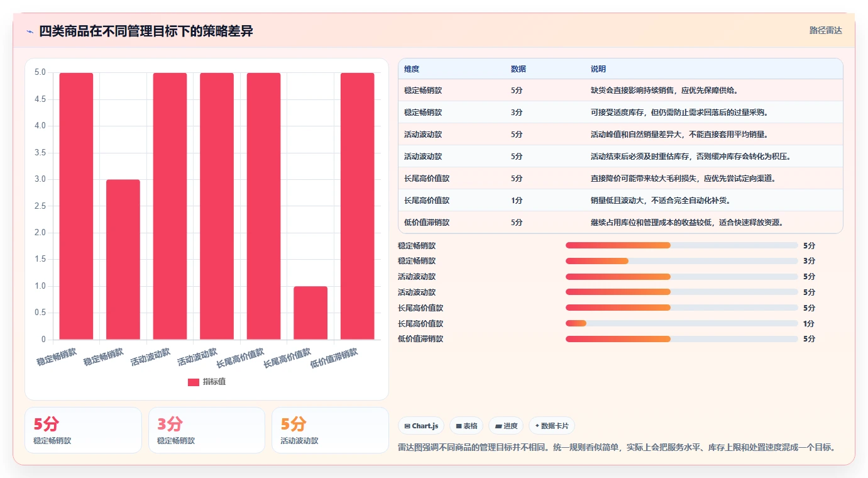Click the Chart.js chip
Image resolution: width=868 pixels, height=478 pixels.
[421, 426]
